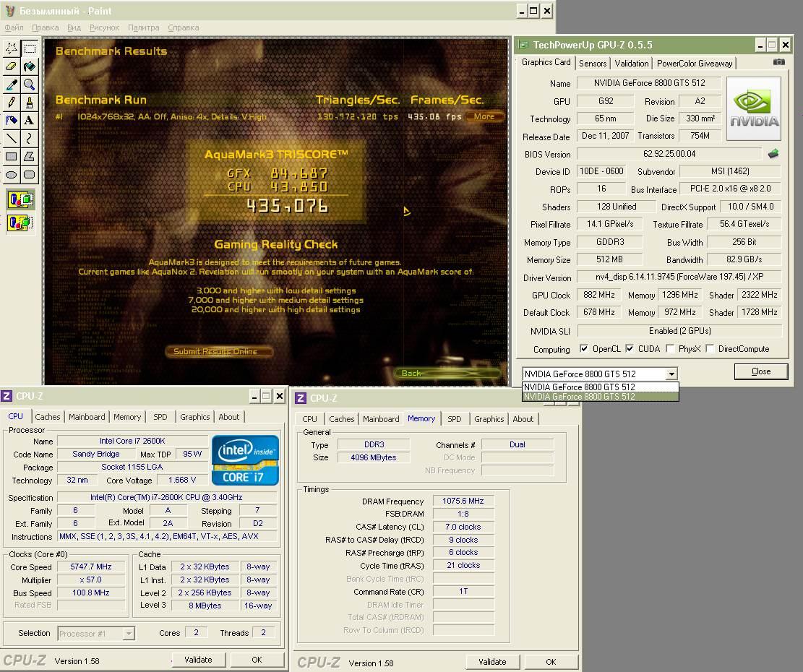
Task: Select the Pencil tool in Paint
Action: [x=12, y=103]
